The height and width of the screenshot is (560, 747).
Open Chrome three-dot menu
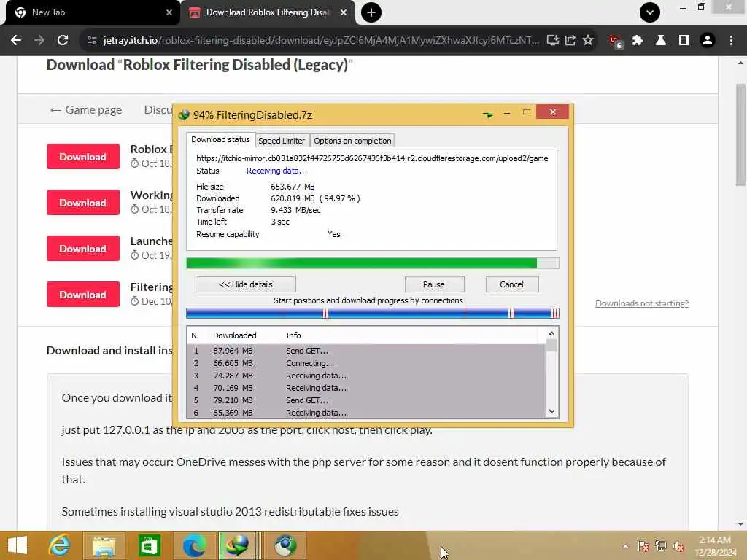coord(731,41)
